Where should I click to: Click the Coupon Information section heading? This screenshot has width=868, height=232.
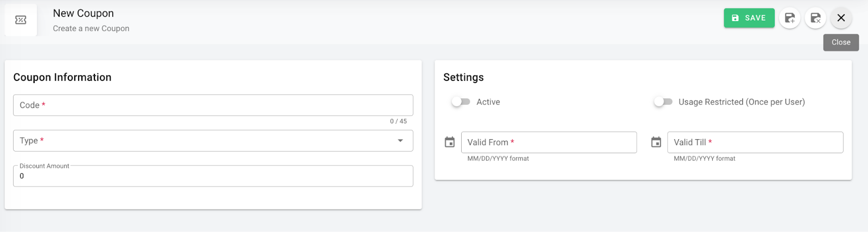coord(62,77)
